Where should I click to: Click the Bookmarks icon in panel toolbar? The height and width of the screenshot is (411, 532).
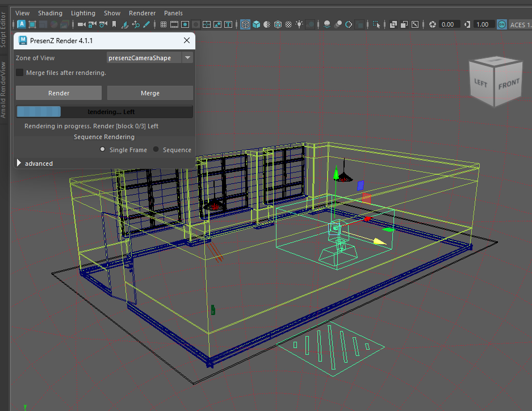114,24
